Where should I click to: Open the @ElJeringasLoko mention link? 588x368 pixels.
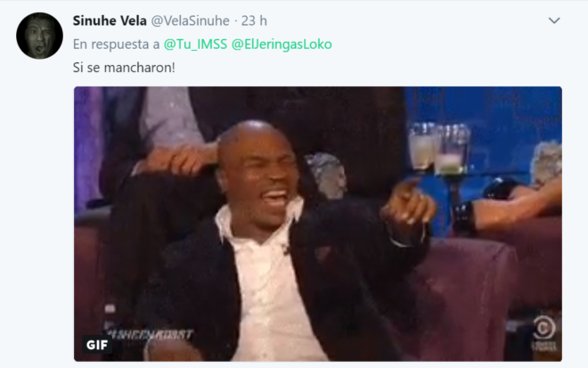[282, 45]
